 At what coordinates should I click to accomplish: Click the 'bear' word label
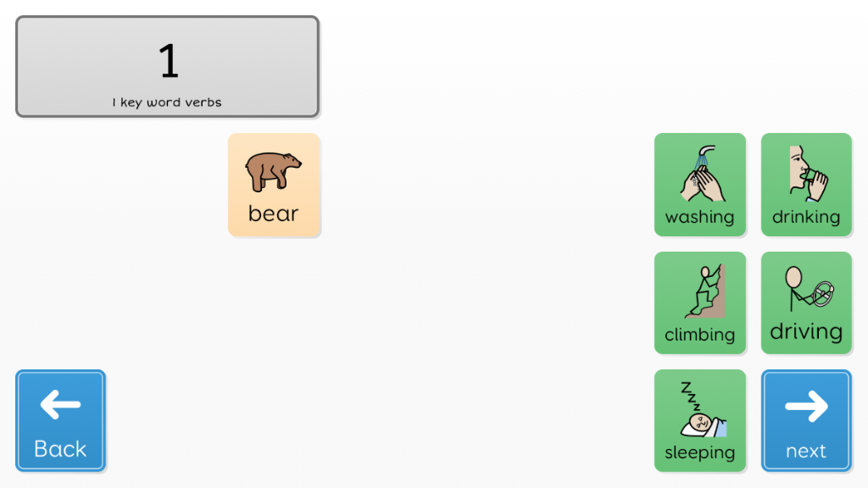click(274, 213)
